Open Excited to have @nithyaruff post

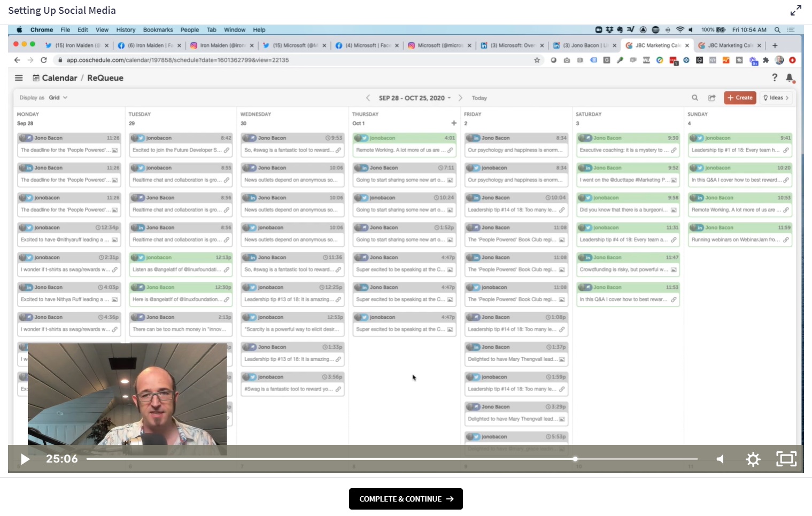click(69, 234)
